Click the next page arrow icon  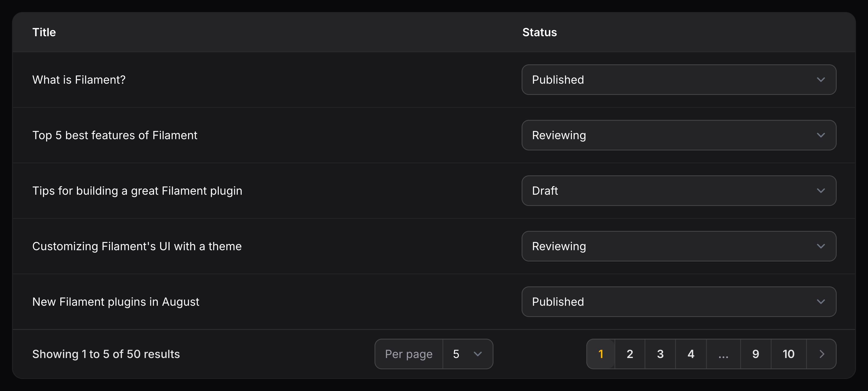[x=821, y=354]
